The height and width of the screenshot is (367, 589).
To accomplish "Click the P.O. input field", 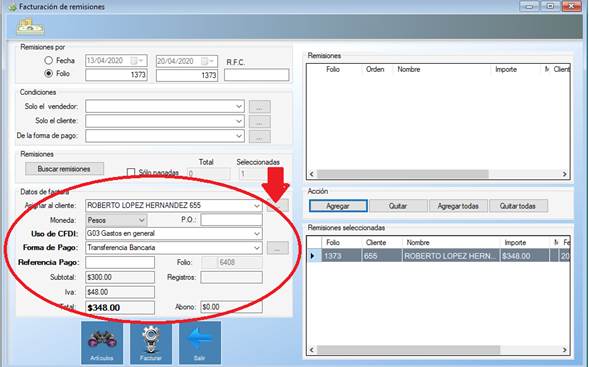I will tap(231, 220).
